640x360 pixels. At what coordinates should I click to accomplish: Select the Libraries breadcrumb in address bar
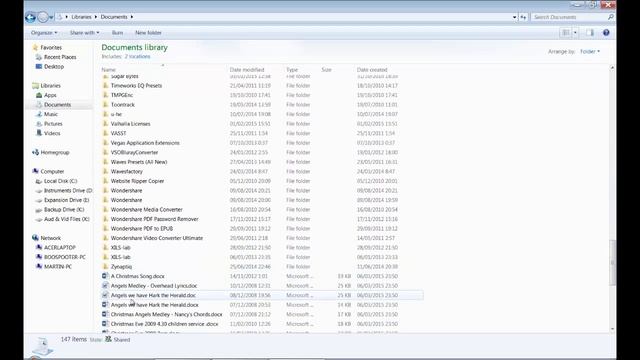(81, 17)
